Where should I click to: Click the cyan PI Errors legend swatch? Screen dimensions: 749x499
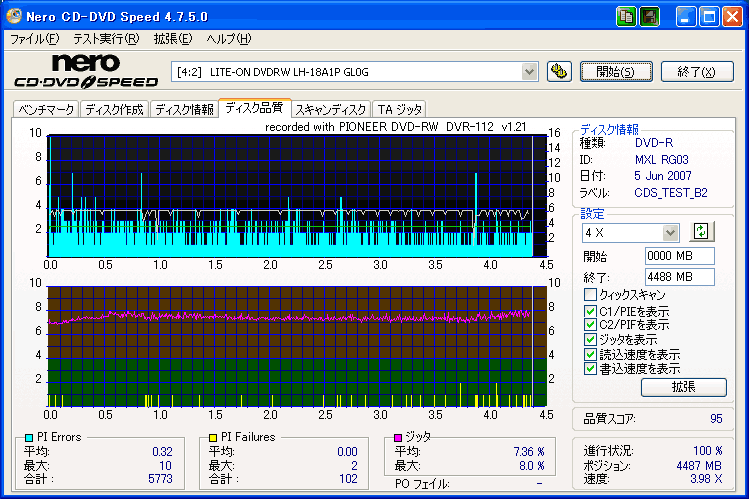pos(29,437)
